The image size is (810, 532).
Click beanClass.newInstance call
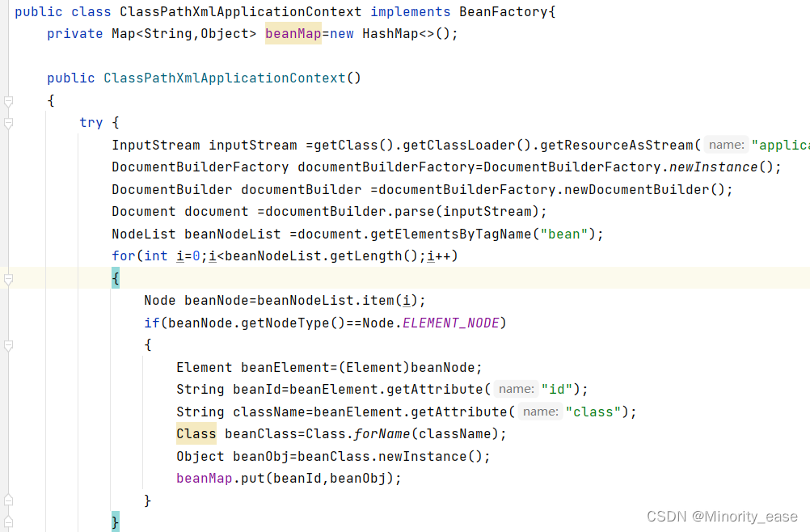[x=390, y=457]
